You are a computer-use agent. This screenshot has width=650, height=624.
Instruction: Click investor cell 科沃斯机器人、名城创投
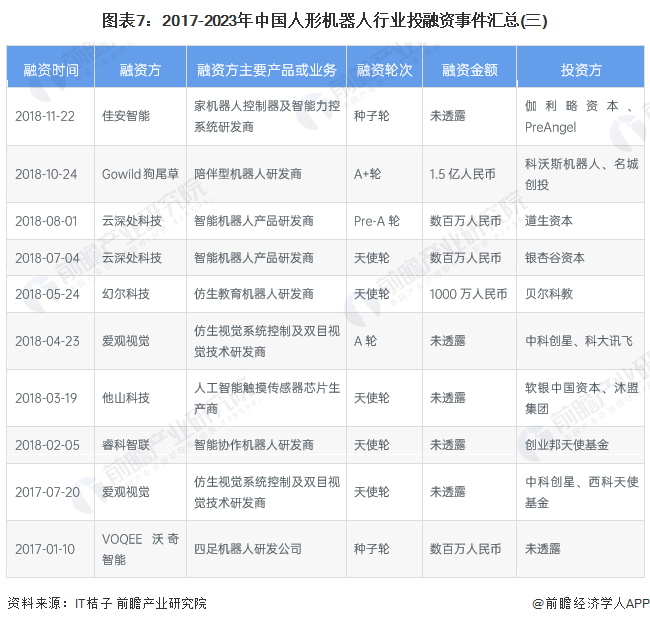[581, 174]
